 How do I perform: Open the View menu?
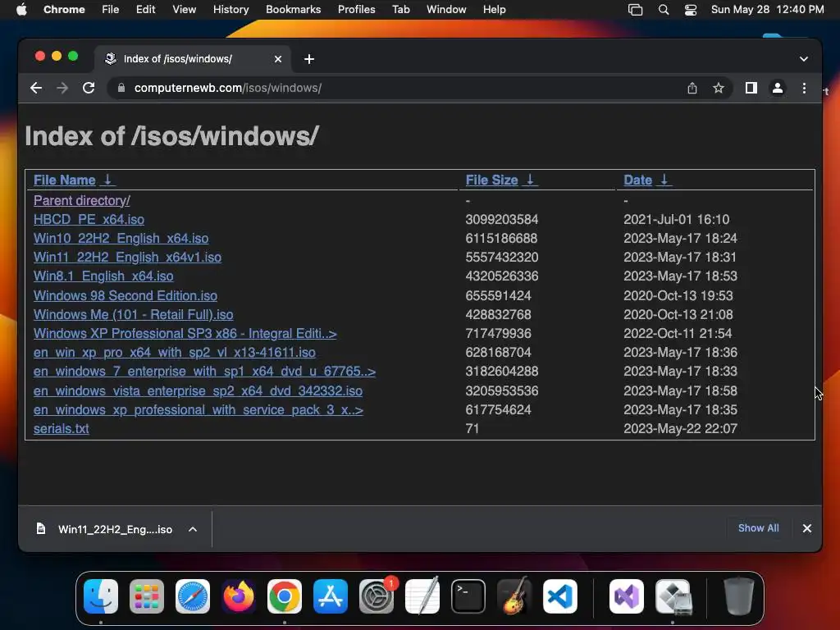point(184,10)
